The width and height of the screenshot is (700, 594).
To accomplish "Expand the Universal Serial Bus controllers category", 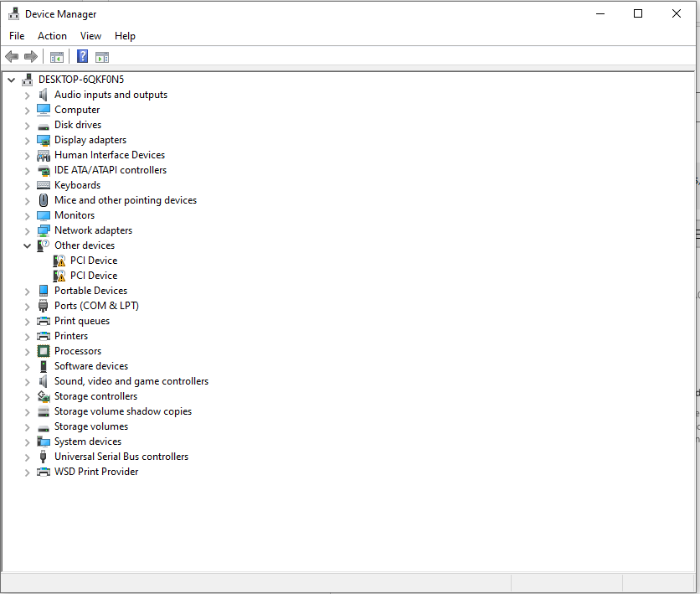I will pos(27,457).
